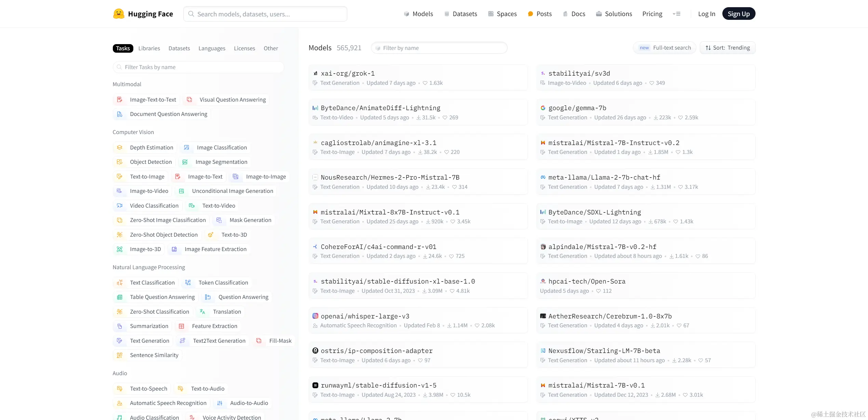Filter by the Fill-Mask task
Viewport: 868px width, 420px height.
pyautogui.click(x=274, y=341)
